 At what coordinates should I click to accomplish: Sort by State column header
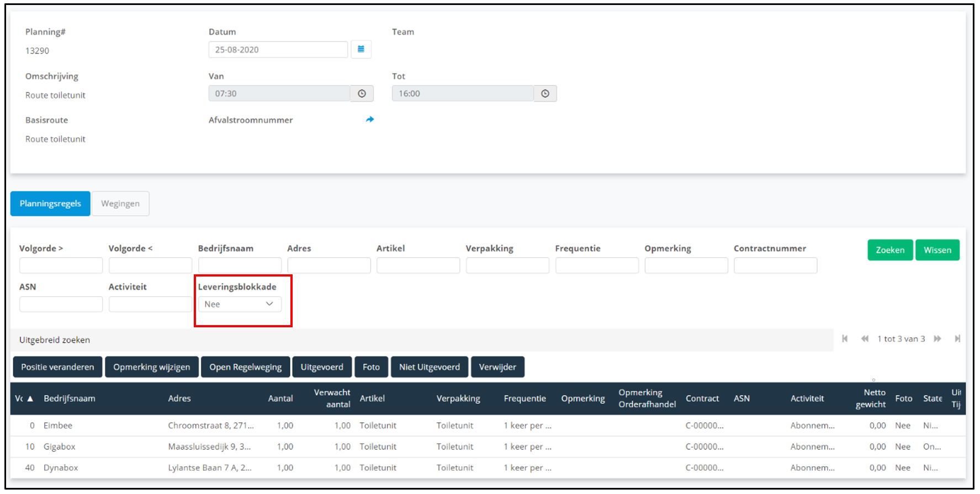(933, 399)
